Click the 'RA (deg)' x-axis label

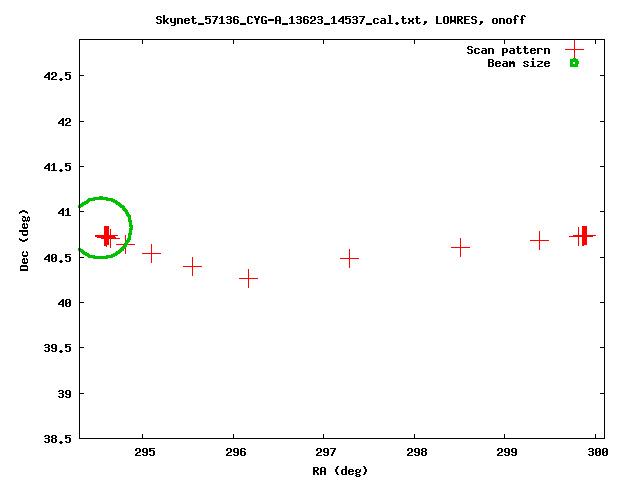pos(340,471)
